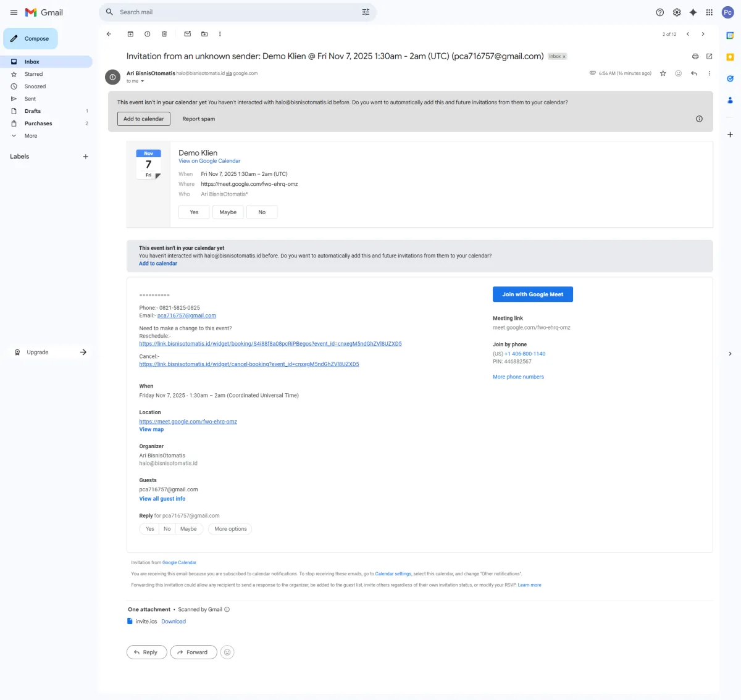
Task: Click the emoji reaction beside the Forward button
Action: point(227,652)
